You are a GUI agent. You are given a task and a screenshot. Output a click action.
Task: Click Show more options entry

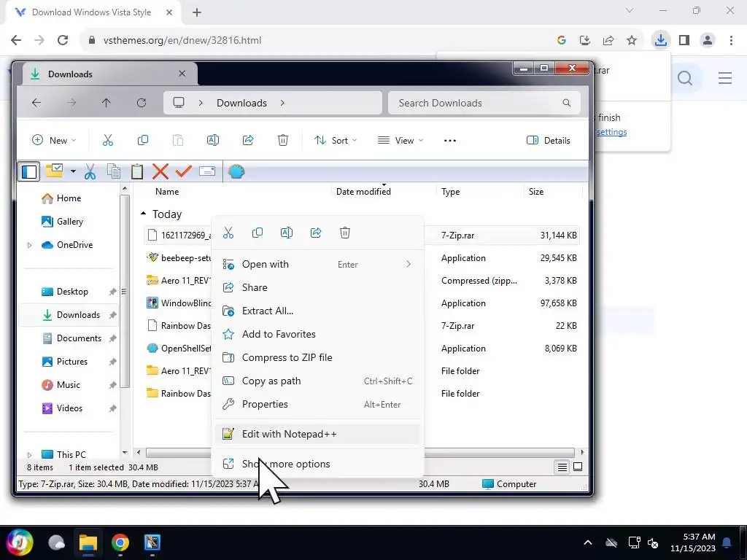[317, 464]
